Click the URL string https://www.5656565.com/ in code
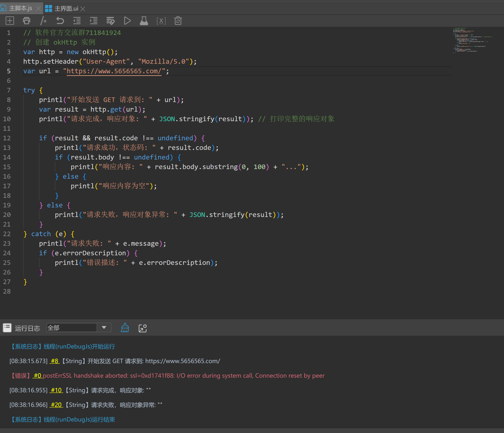Screen dimensions: 504x433 tap(114, 71)
